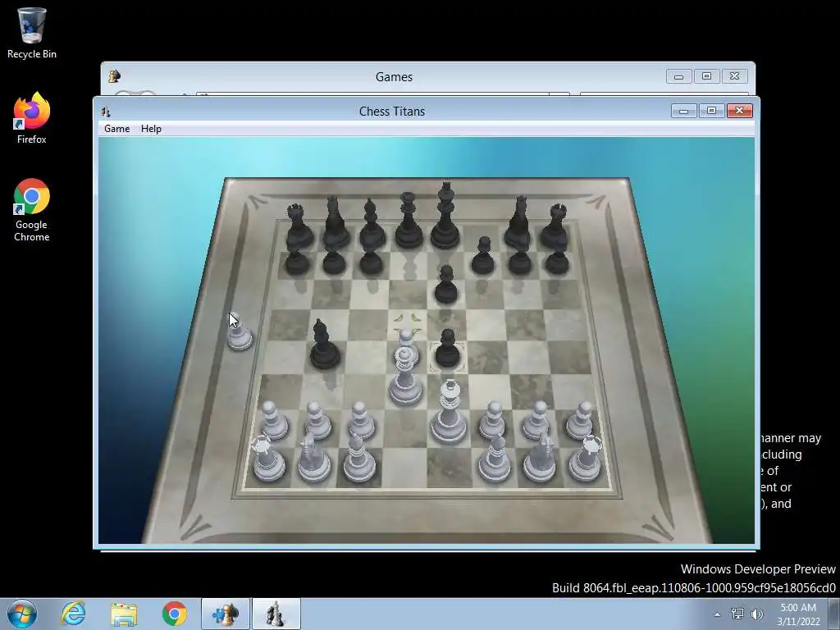Click the Games window title bar icon
840x630 pixels.
[114, 76]
